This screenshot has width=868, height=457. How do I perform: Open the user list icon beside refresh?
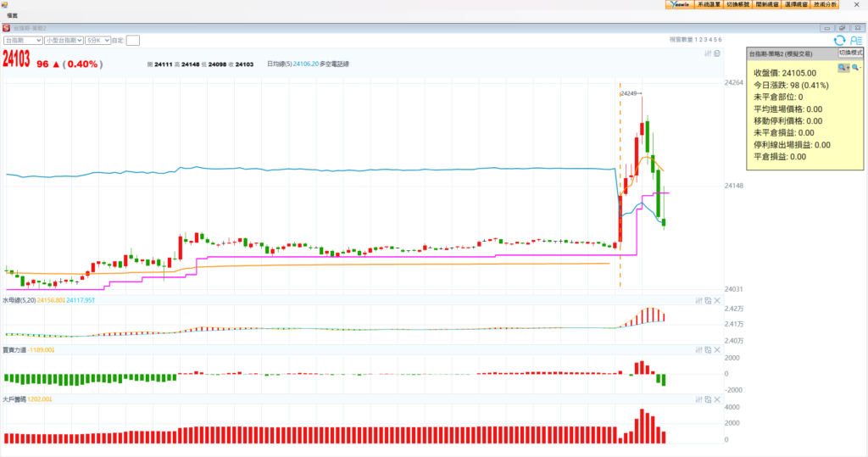point(855,40)
